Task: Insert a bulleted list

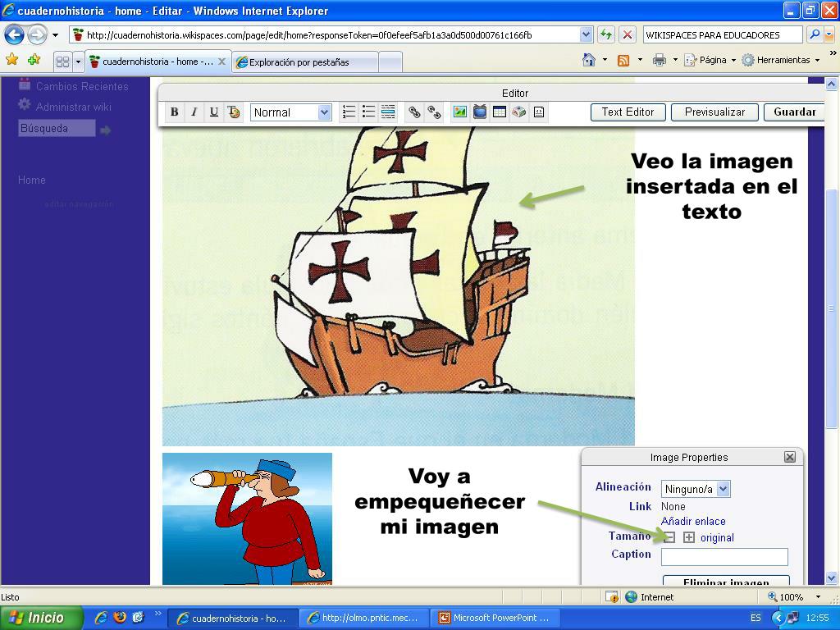Action: pyautogui.click(x=368, y=112)
